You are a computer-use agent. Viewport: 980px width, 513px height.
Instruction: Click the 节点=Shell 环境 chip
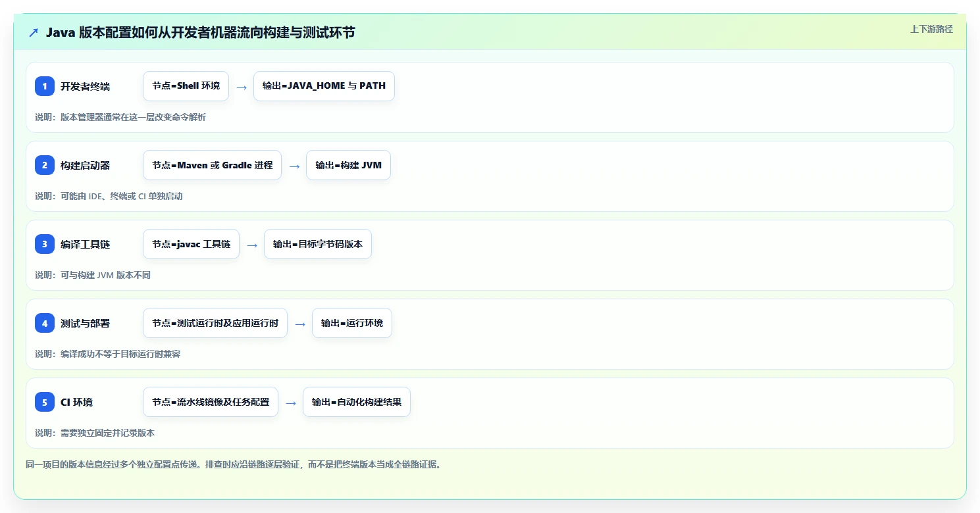[186, 86]
